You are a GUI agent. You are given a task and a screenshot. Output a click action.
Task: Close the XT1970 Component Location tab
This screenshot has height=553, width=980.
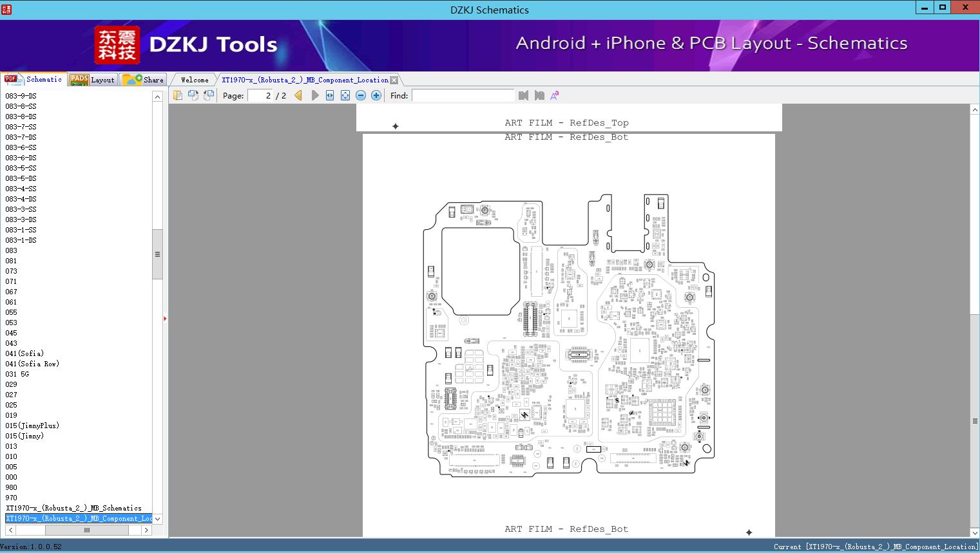click(394, 80)
